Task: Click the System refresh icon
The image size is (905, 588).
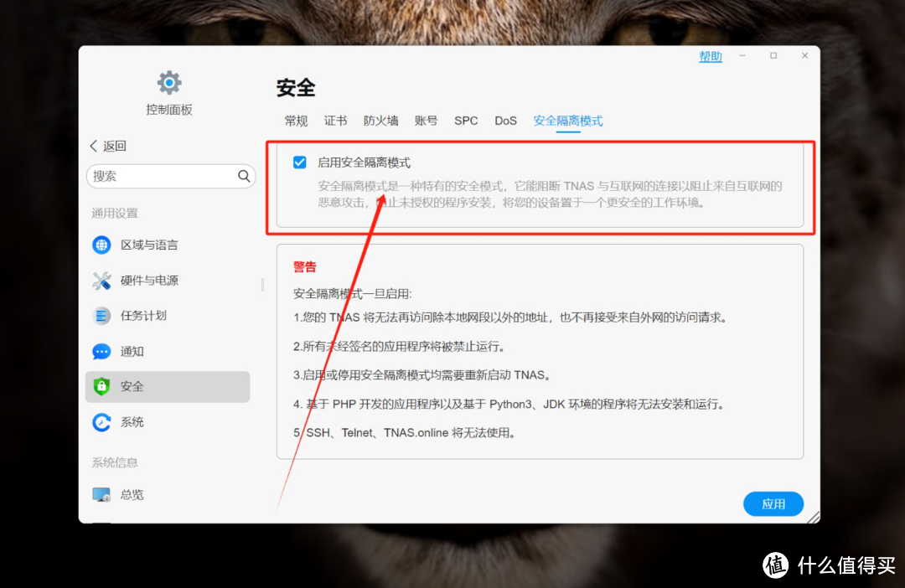Action: click(101, 422)
